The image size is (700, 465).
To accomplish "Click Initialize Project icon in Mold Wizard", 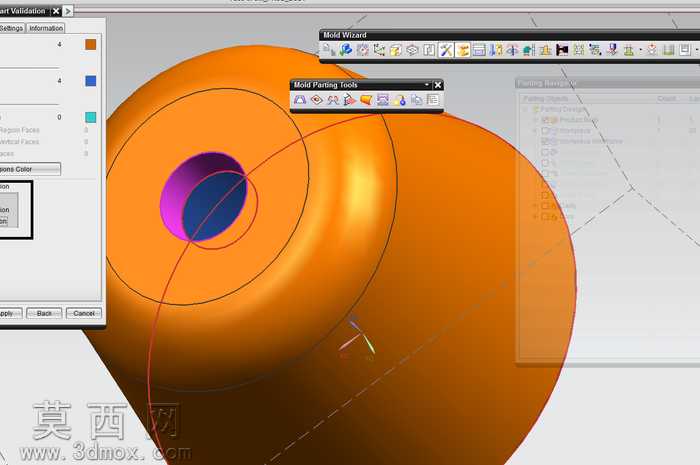I will (x=329, y=50).
